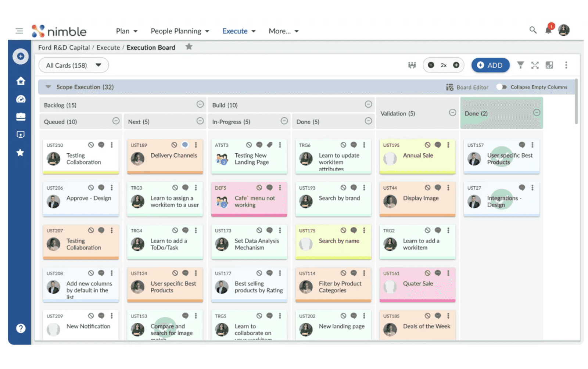Enable the Collapse Empty Columns toggle
This screenshot has height=369, width=588.
pos(501,87)
